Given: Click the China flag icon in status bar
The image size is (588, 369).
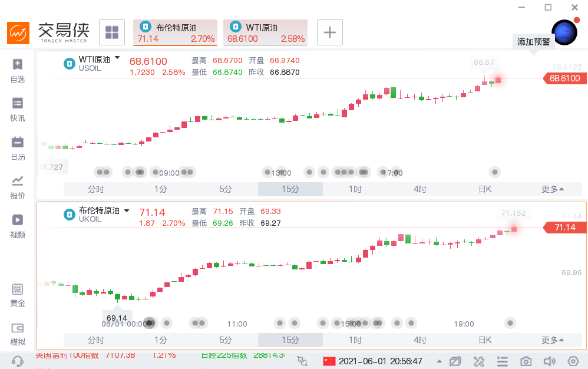Looking at the screenshot, I should click(329, 361).
